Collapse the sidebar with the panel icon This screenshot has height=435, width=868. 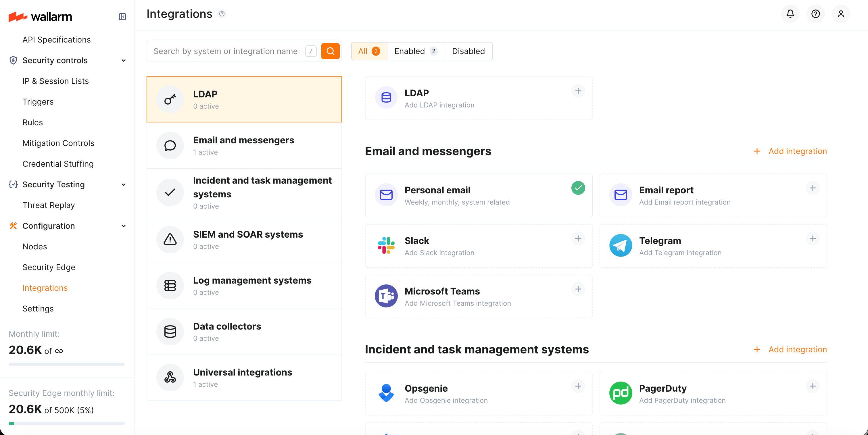(122, 16)
